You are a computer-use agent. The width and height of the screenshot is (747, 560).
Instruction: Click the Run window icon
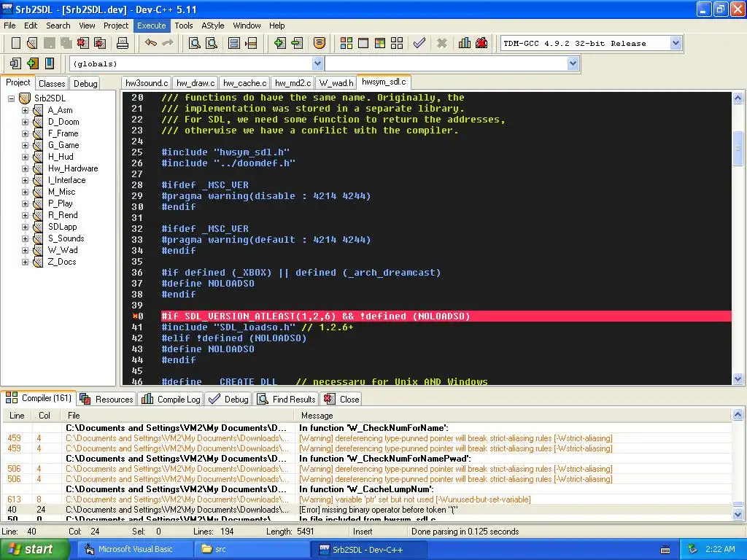tap(363, 43)
